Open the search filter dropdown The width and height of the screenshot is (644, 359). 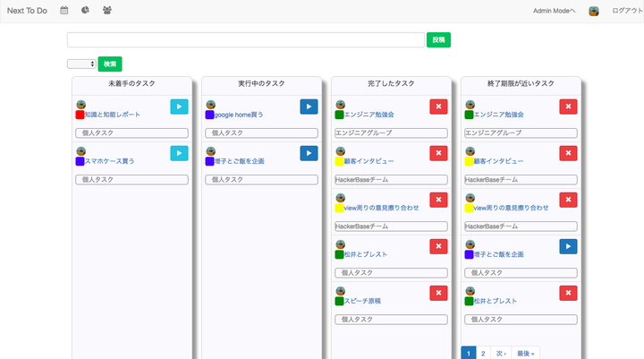coord(81,64)
